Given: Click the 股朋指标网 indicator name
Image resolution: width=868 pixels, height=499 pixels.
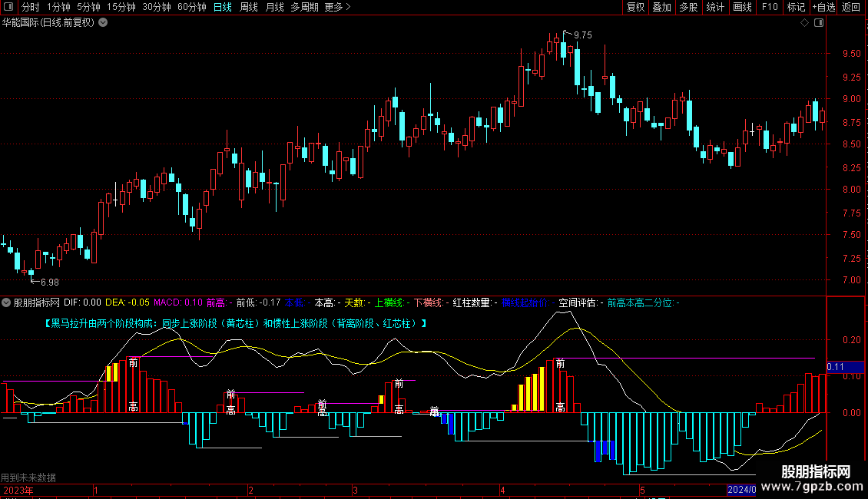Looking at the screenshot, I should [37, 302].
